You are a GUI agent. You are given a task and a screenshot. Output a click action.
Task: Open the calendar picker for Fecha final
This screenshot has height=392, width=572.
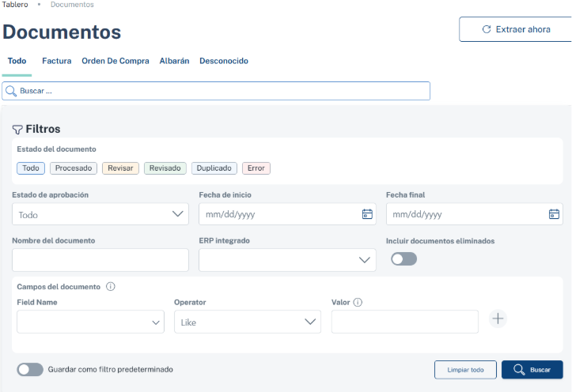(554, 214)
